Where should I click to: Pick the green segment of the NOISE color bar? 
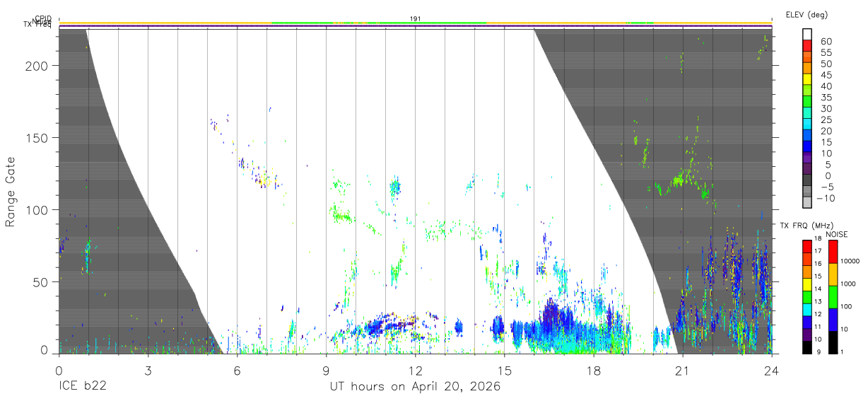click(x=833, y=297)
